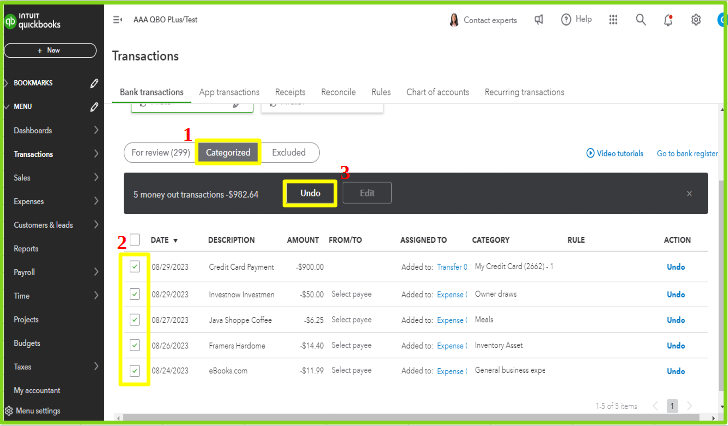Undo the Java Shoppe Coffee transaction
The height and width of the screenshot is (426, 728).
point(676,320)
